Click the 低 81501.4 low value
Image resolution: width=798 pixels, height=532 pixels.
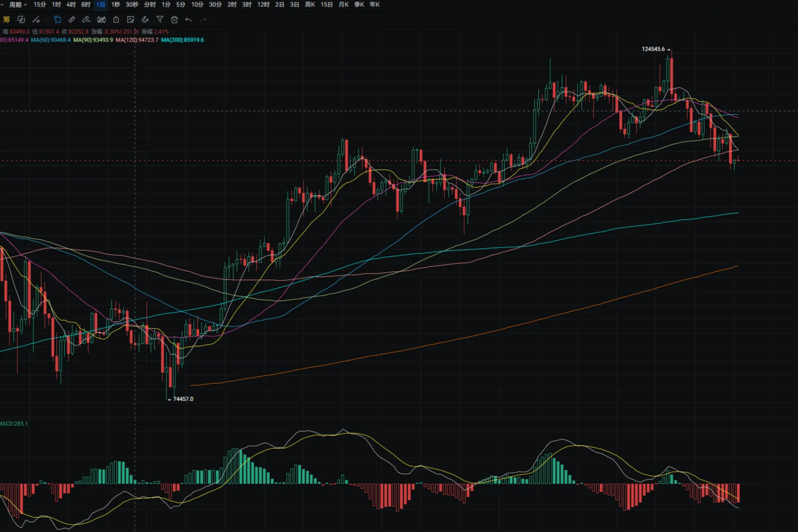click(x=45, y=32)
